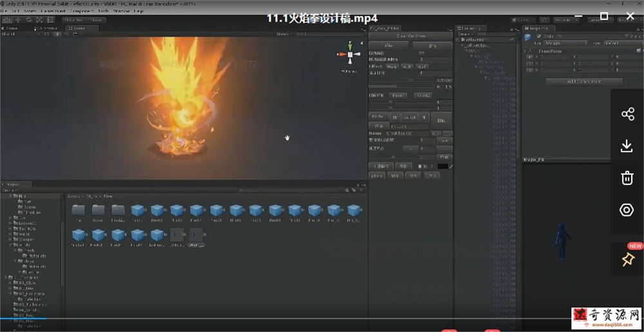
Task: Select the Rotate tool in Unity toolbar
Action: tap(29, 20)
